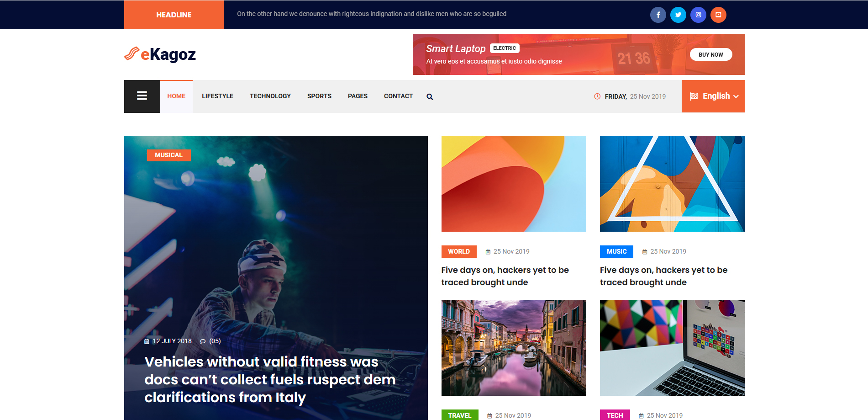Screen dimensions: 868x420
Task: Open the MUSIC category tag
Action: tap(616, 251)
